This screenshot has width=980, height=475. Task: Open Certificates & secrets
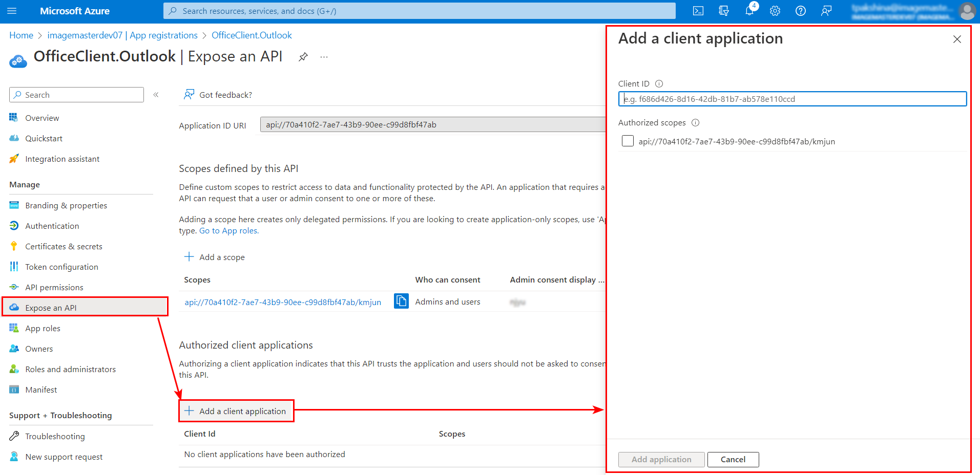(64, 246)
